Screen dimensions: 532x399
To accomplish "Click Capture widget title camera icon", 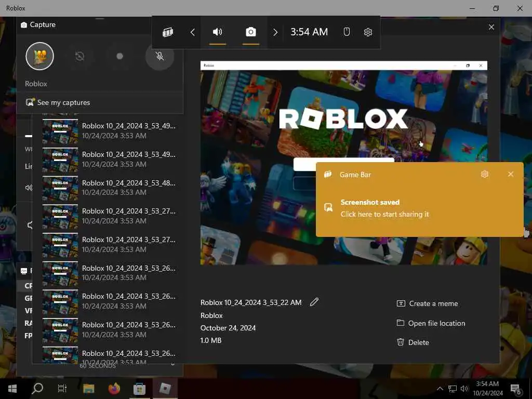I will 24,25.
